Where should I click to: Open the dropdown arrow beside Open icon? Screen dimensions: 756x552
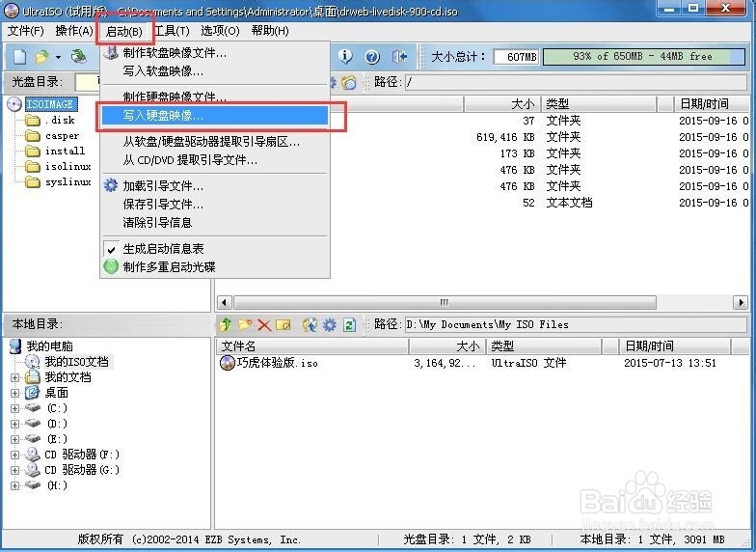coord(58,58)
